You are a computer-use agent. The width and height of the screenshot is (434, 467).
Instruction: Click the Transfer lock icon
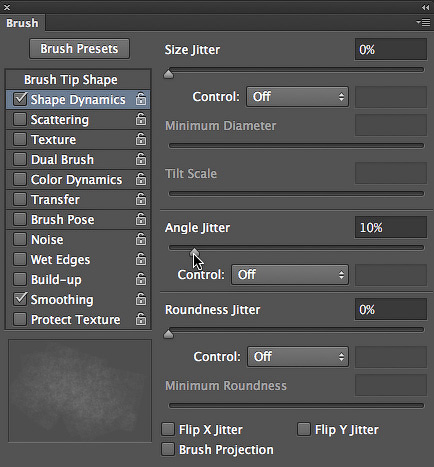[141, 199]
